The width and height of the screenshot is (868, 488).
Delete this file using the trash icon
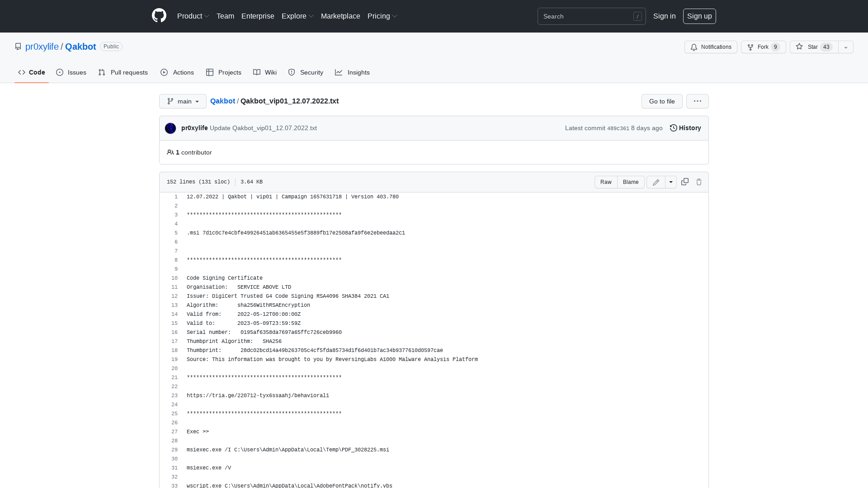[699, 182]
